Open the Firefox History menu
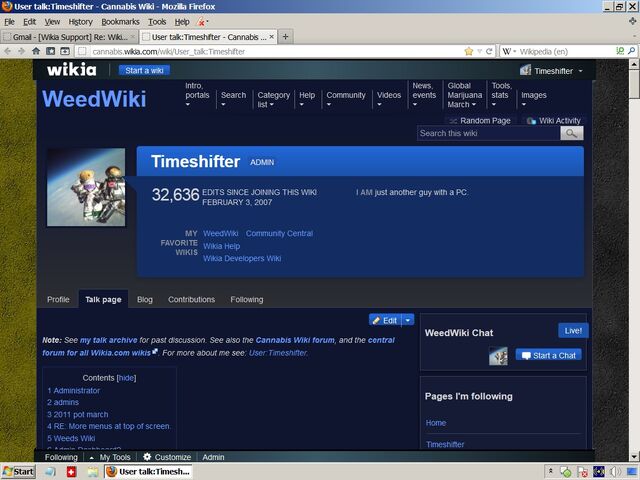640x480 pixels. click(80, 22)
